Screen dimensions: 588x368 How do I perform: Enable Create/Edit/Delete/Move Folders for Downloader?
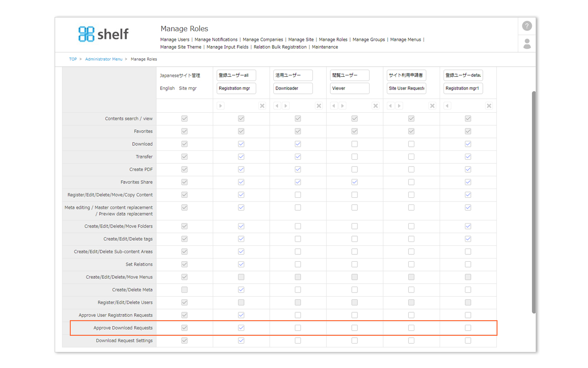[298, 226]
